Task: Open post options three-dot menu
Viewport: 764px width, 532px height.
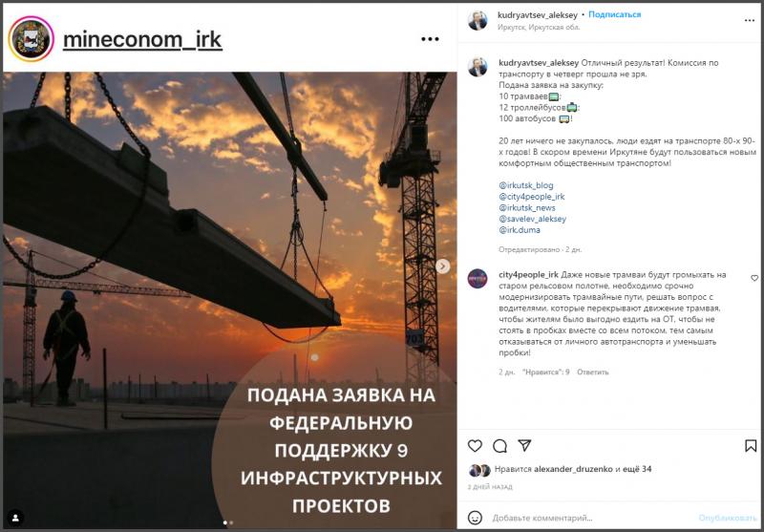Action: click(x=750, y=20)
